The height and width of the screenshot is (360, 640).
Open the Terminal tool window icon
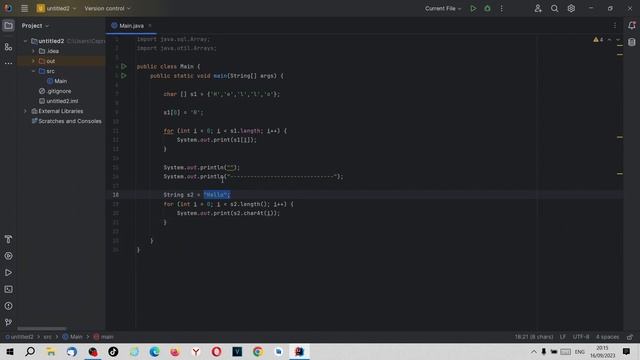[x=8, y=289]
